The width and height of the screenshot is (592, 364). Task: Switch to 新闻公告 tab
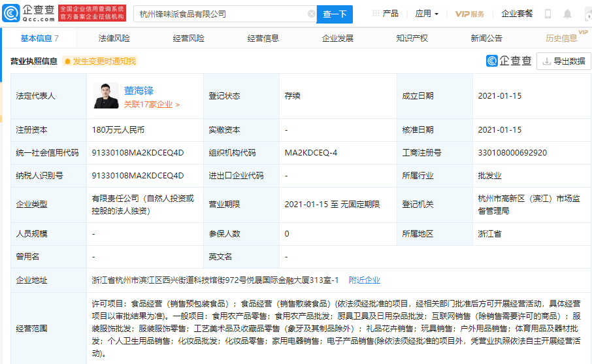point(486,38)
